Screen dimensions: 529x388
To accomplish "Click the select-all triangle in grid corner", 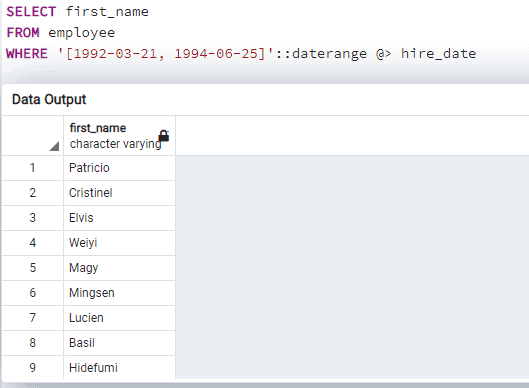I will [54, 146].
